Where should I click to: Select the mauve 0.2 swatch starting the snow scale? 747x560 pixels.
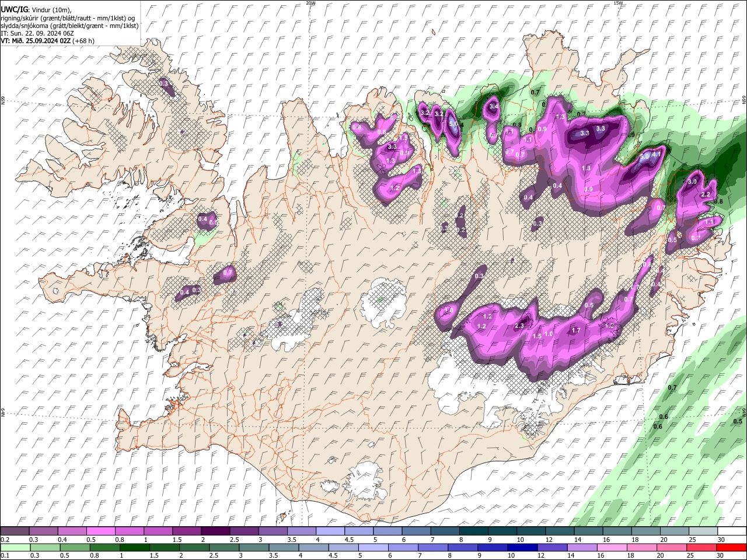(15, 531)
